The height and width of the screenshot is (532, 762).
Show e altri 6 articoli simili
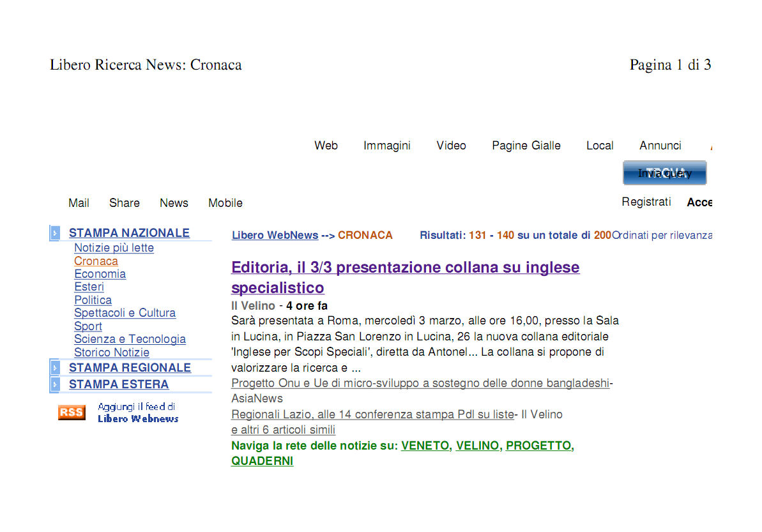284,430
